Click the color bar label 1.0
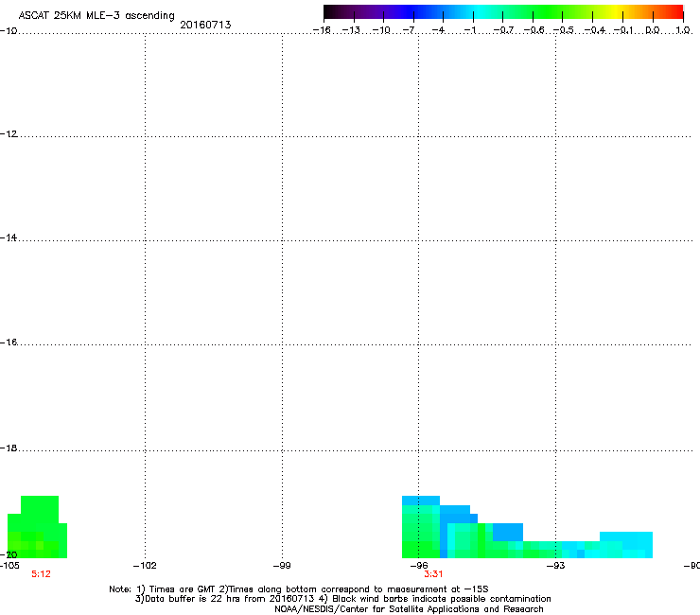This screenshot has height=615, width=700. tap(683, 30)
